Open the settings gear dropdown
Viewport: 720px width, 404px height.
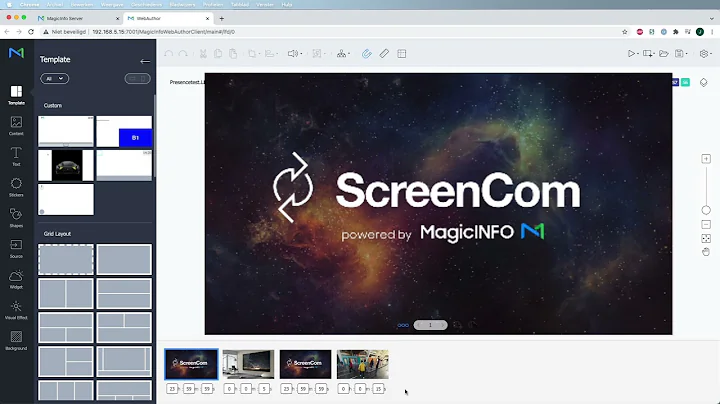tap(706, 54)
